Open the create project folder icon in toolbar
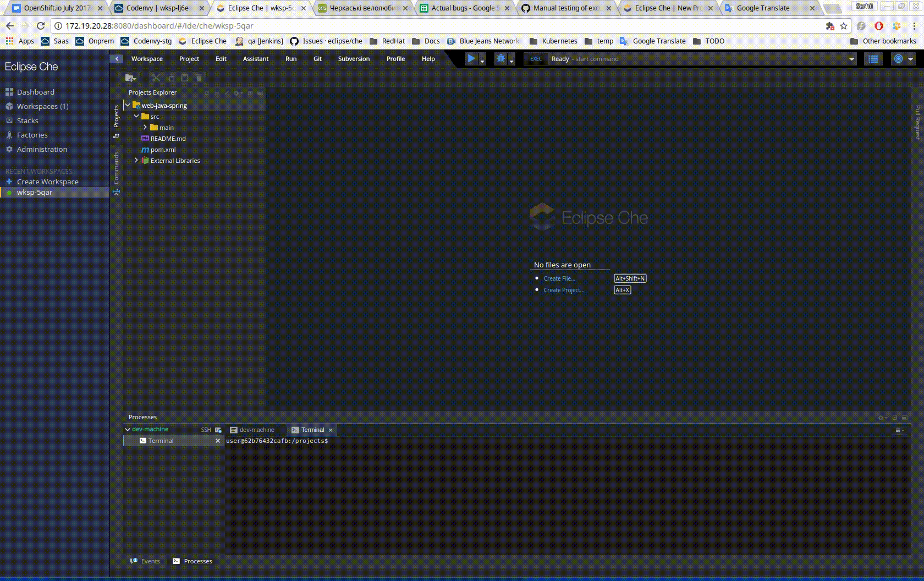The image size is (924, 581). click(130, 78)
